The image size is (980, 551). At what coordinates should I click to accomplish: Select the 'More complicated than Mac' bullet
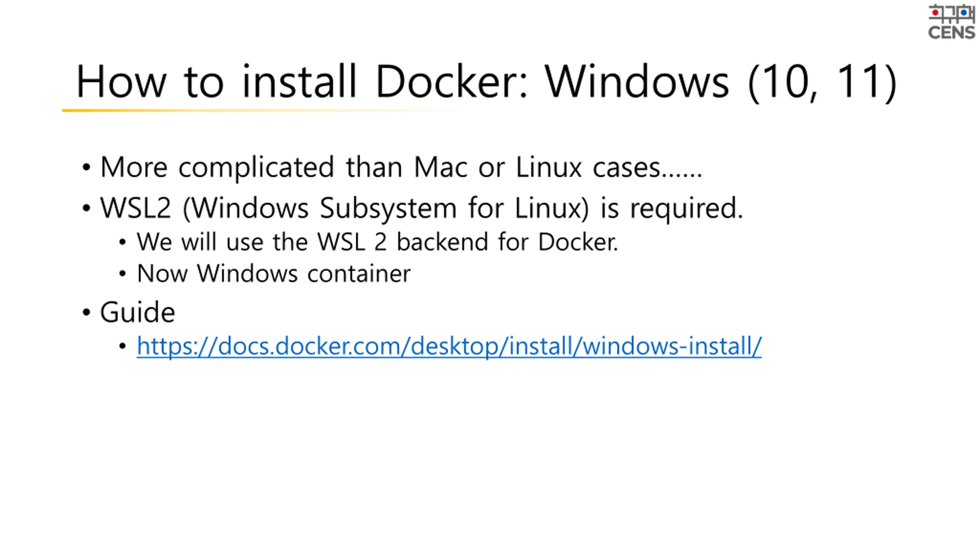click(401, 167)
